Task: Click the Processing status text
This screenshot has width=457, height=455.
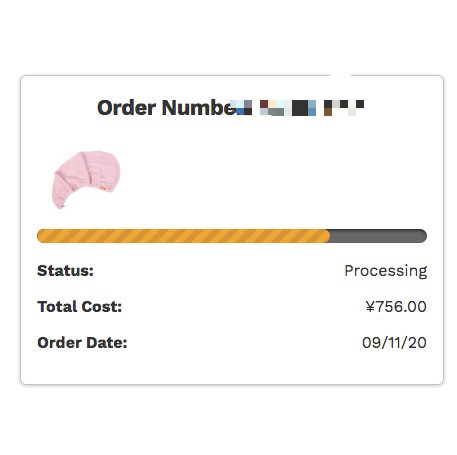Action: (x=386, y=271)
